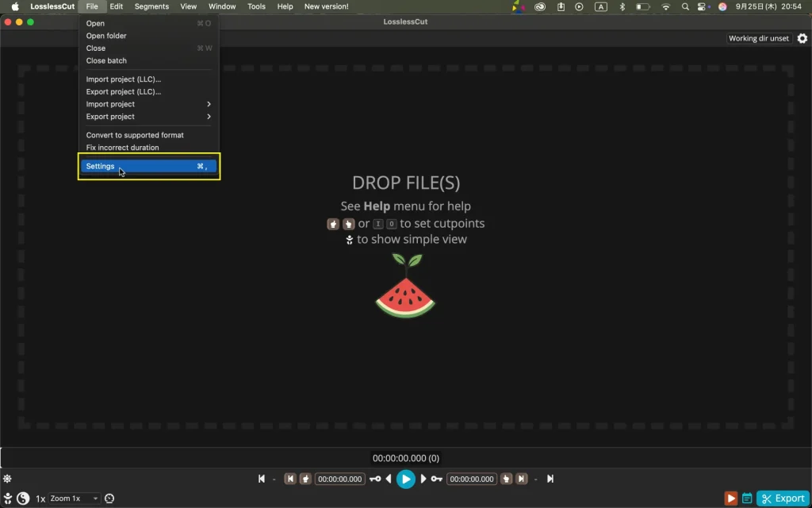
Task: Open macOS Spotlight search in menu bar
Action: pyautogui.click(x=685, y=6)
